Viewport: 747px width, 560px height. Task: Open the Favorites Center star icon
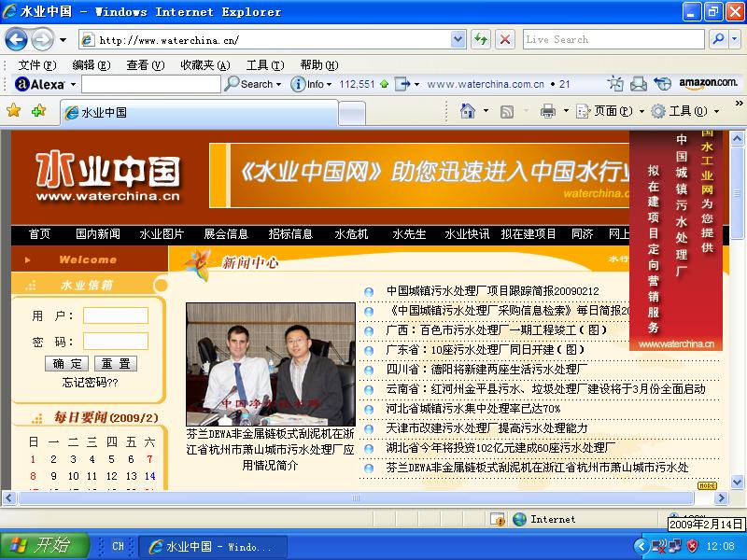[13, 110]
